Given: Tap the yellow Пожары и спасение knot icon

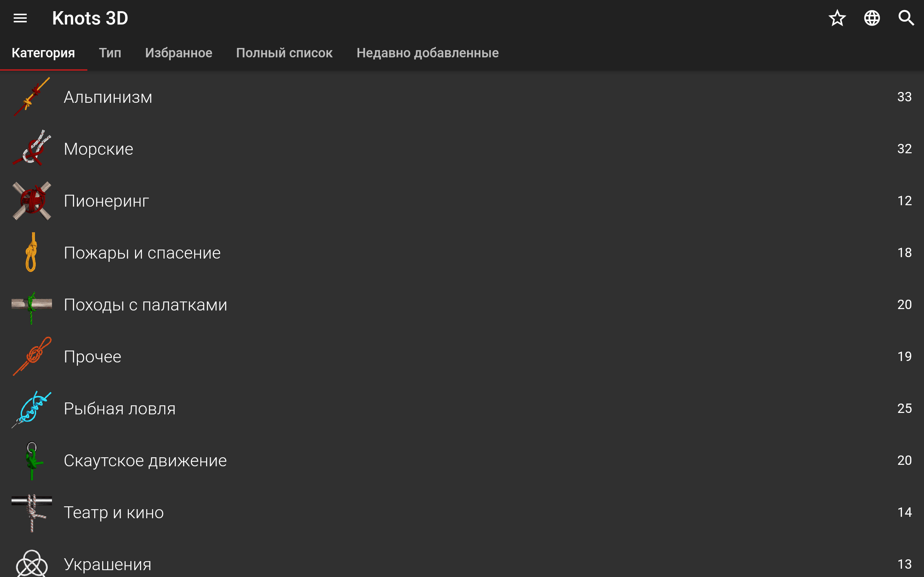Looking at the screenshot, I should click(32, 252).
